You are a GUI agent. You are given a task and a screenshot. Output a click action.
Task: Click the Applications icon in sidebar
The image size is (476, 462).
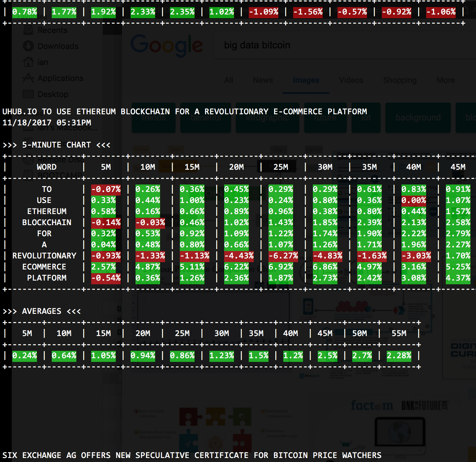[x=28, y=78]
